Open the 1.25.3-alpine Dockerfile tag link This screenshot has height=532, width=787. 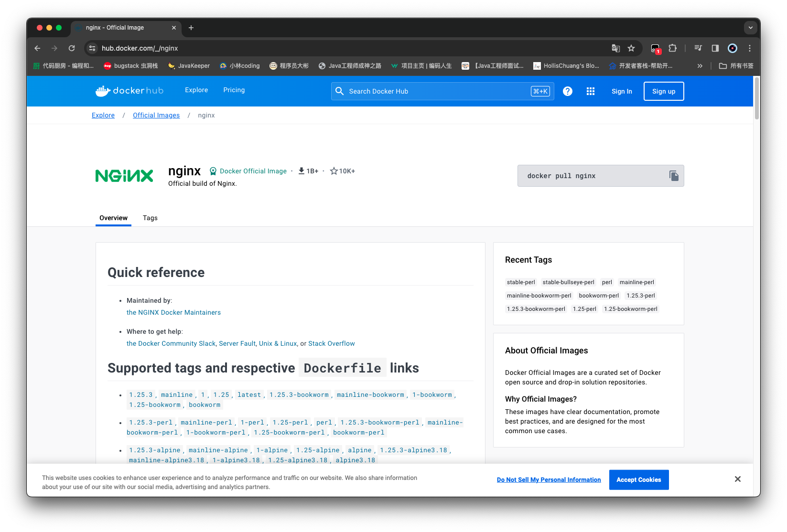click(x=155, y=450)
